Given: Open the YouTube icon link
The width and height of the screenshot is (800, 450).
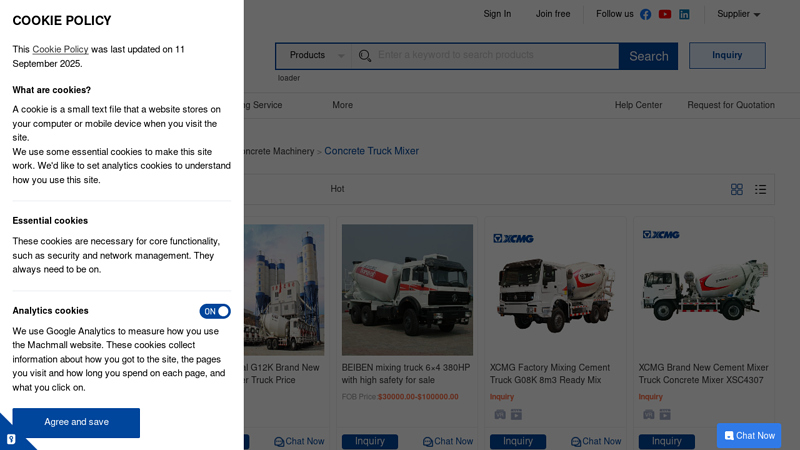Looking at the screenshot, I should click(x=665, y=14).
